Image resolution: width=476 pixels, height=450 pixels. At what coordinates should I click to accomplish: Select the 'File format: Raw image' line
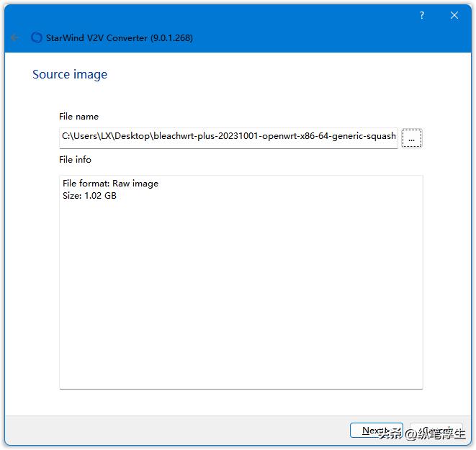110,184
